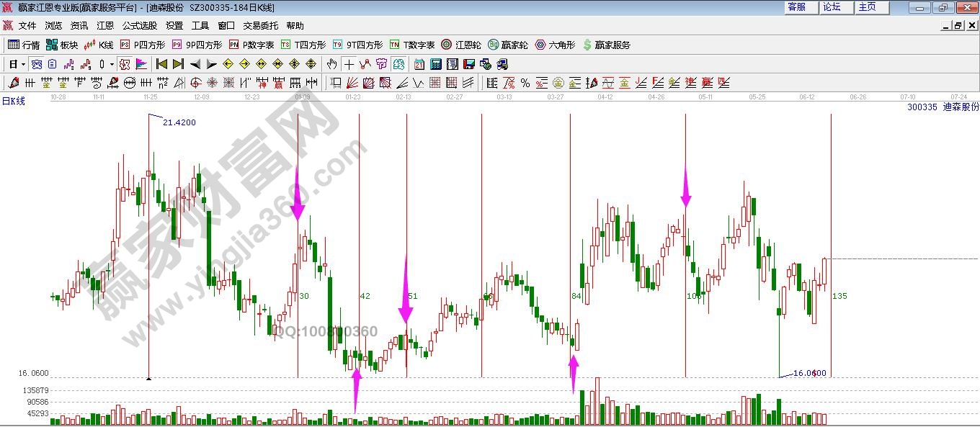Click the 客服 button in title bar

pos(796,7)
